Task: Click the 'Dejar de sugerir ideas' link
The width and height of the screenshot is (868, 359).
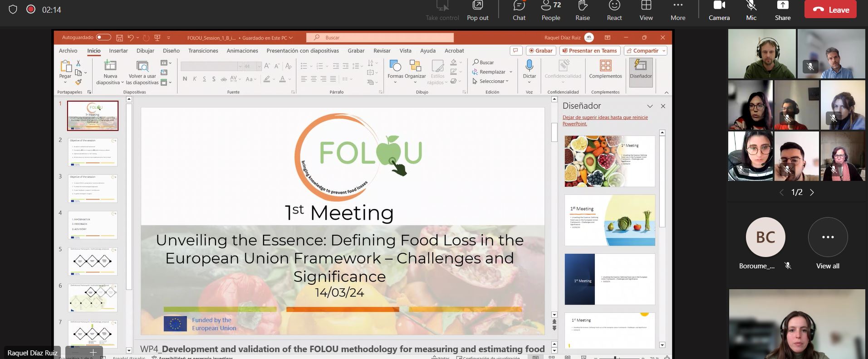Action: [x=605, y=120]
